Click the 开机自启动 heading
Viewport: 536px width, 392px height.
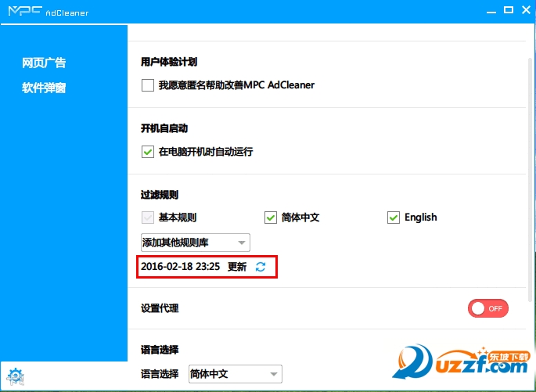click(x=164, y=128)
